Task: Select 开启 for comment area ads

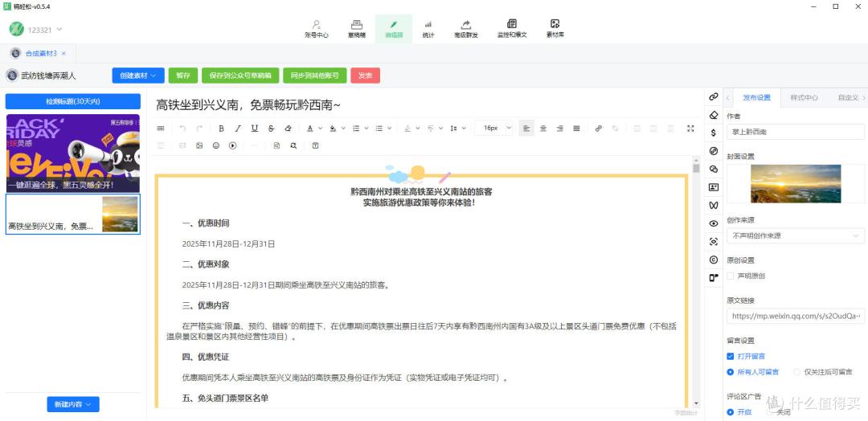Action: [x=730, y=412]
